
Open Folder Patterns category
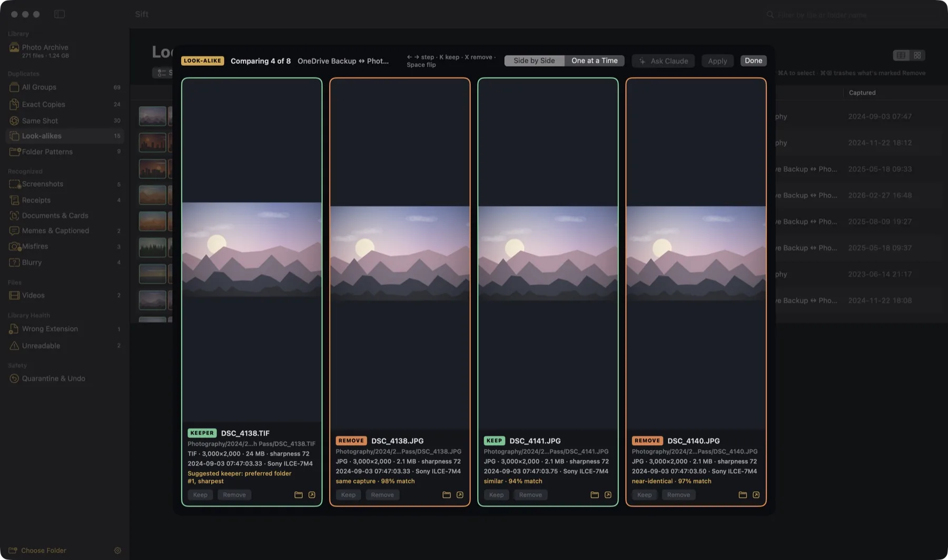(x=65, y=152)
